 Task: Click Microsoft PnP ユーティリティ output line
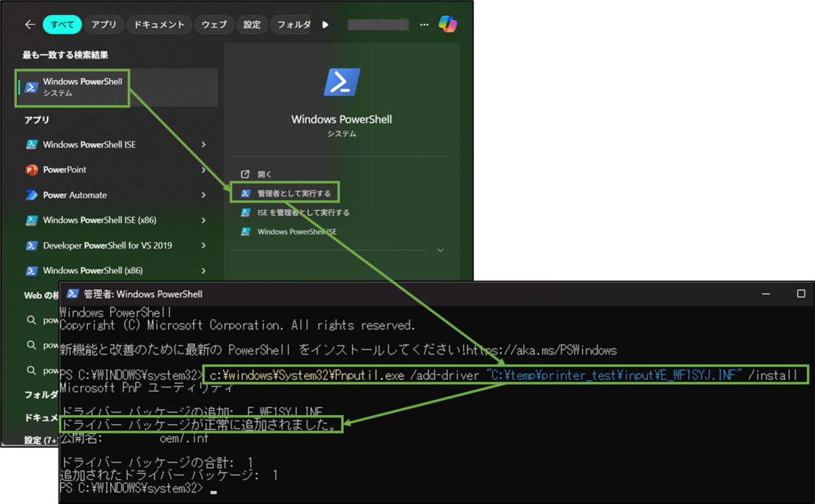point(147,388)
